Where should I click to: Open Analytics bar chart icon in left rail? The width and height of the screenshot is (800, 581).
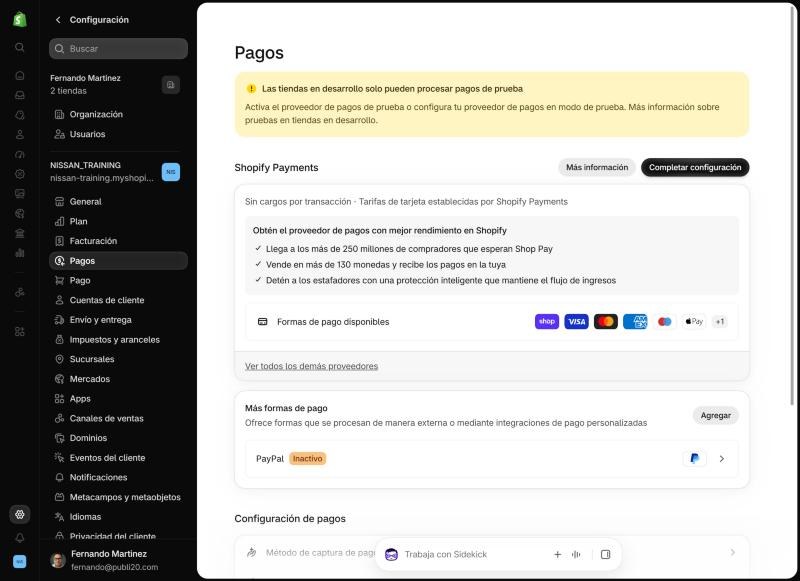[x=19, y=253]
